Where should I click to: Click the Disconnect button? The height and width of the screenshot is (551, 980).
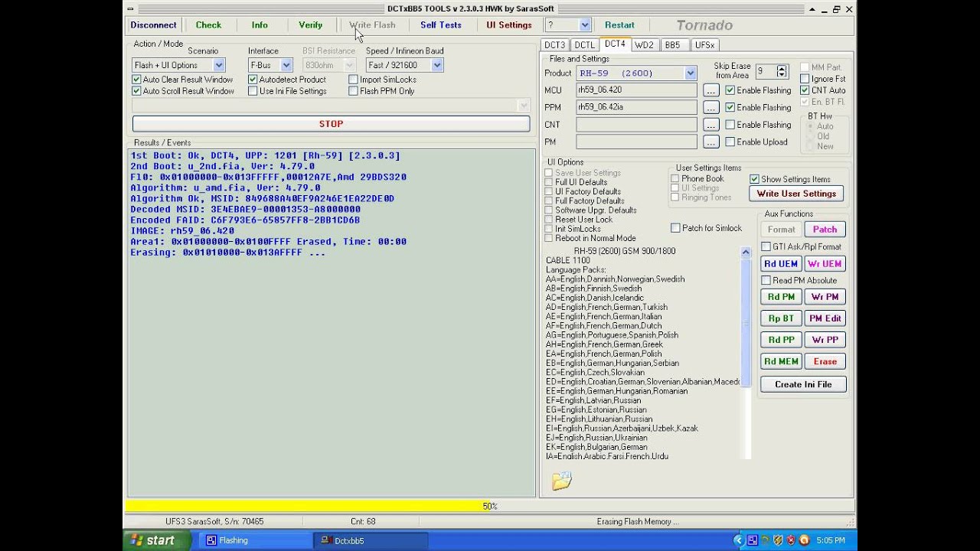153,25
